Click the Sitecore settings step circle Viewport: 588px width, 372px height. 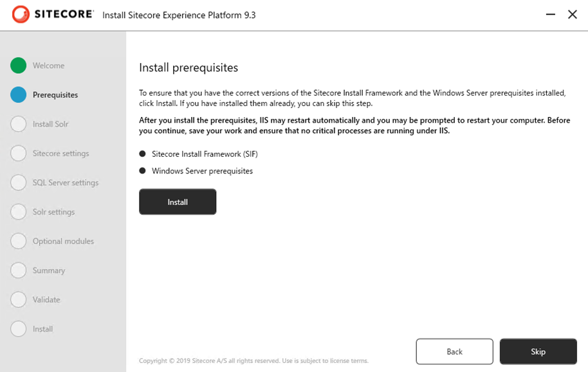point(19,153)
